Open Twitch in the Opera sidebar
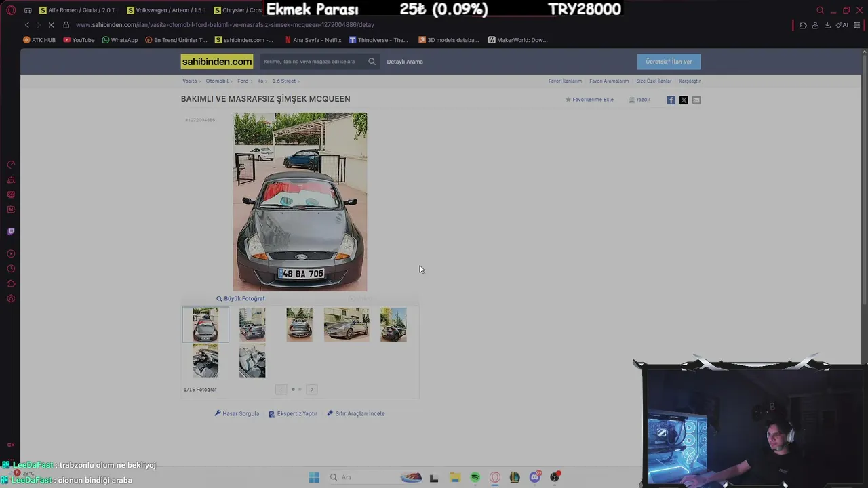This screenshot has width=868, height=488. (11, 231)
